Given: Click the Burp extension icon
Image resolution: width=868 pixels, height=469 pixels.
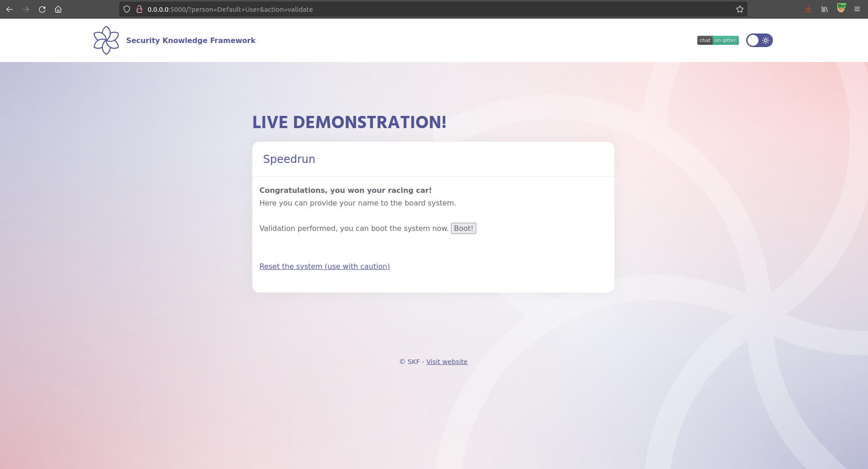Looking at the screenshot, I should point(841,8).
